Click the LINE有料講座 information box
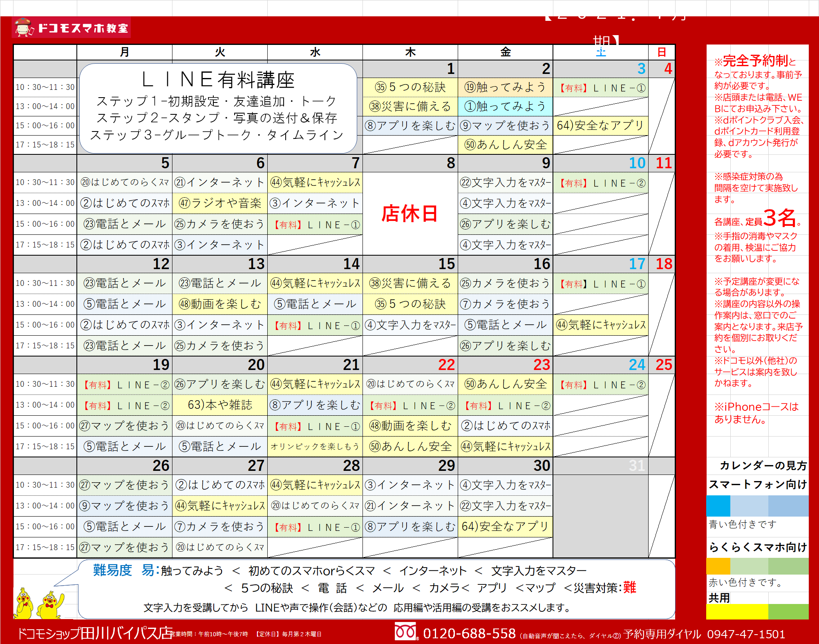Screen dimensions: 819x644 click(218, 108)
